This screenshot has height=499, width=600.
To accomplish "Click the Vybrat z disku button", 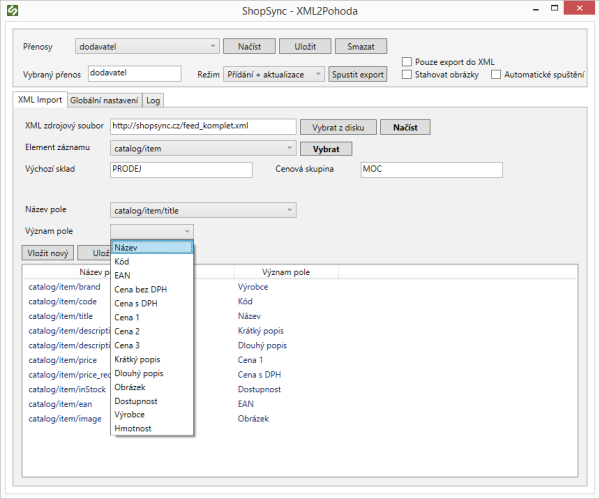I will pos(338,127).
